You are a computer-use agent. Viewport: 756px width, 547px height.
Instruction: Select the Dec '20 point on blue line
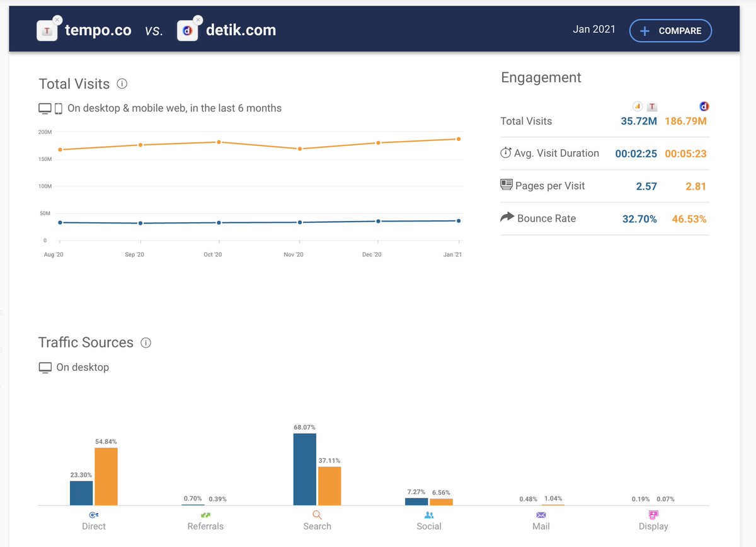point(378,221)
